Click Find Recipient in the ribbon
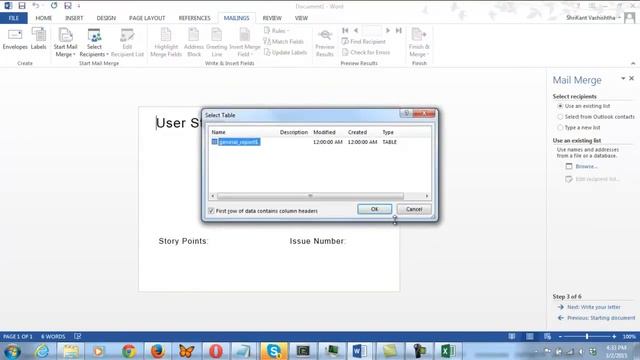Image resolution: width=640 pixels, height=360 pixels. [363, 41]
